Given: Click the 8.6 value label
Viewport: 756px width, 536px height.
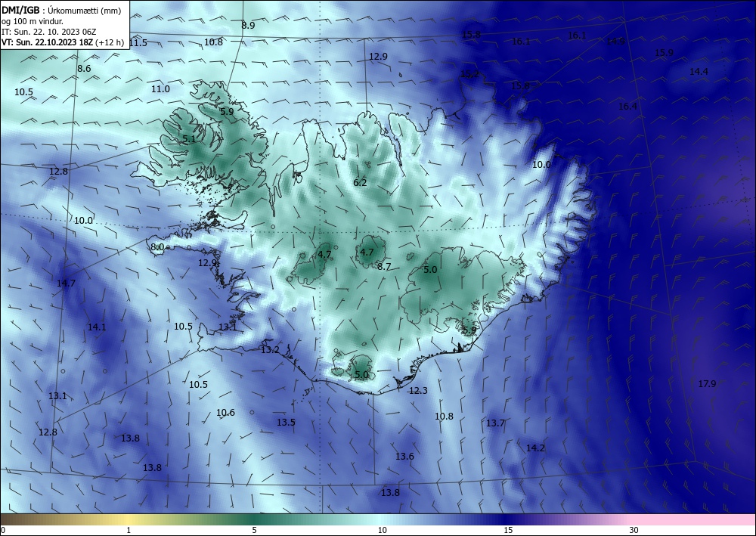Looking at the screenshot, I should [84, 69].
